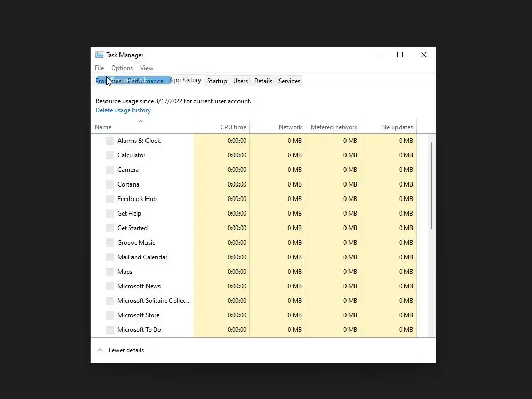Click the CPU time value for Groove Music
The image size is (532, 399).
[237, 243]
